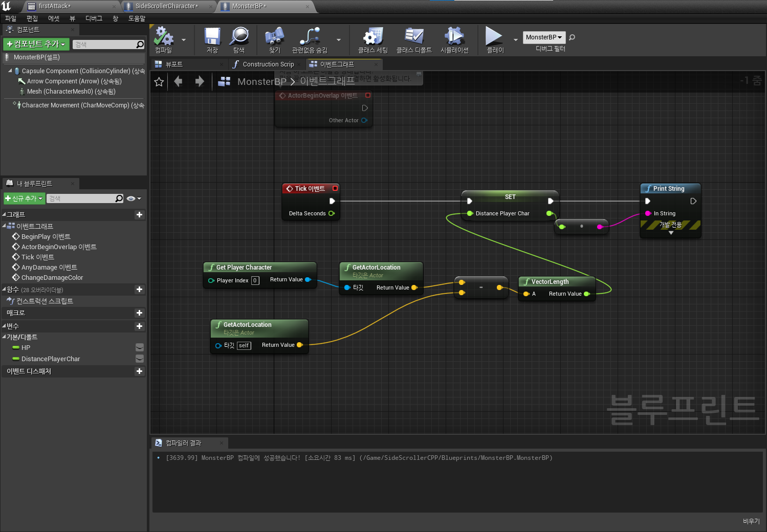
Task: Select BeginPlay 이벤트 in event list
Action: (46, 236)
